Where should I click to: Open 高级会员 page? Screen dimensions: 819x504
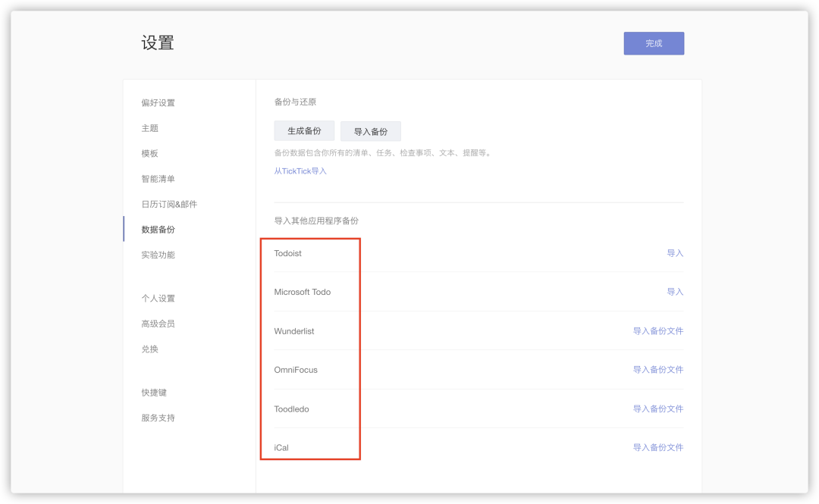point(158,324)
